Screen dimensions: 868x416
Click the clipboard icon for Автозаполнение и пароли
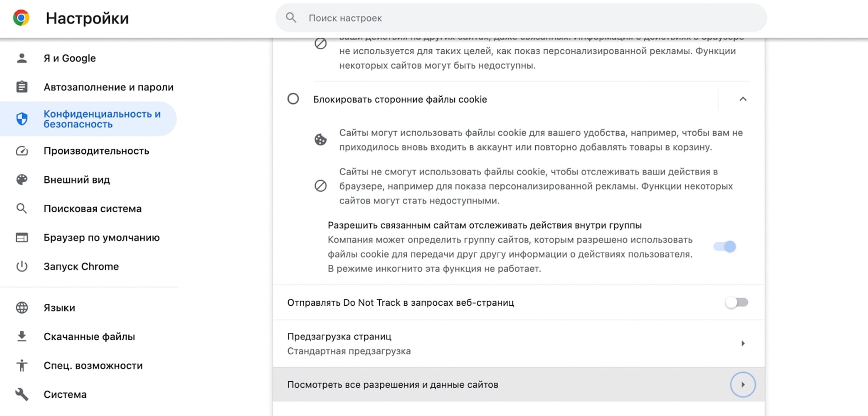coord(22,87)
